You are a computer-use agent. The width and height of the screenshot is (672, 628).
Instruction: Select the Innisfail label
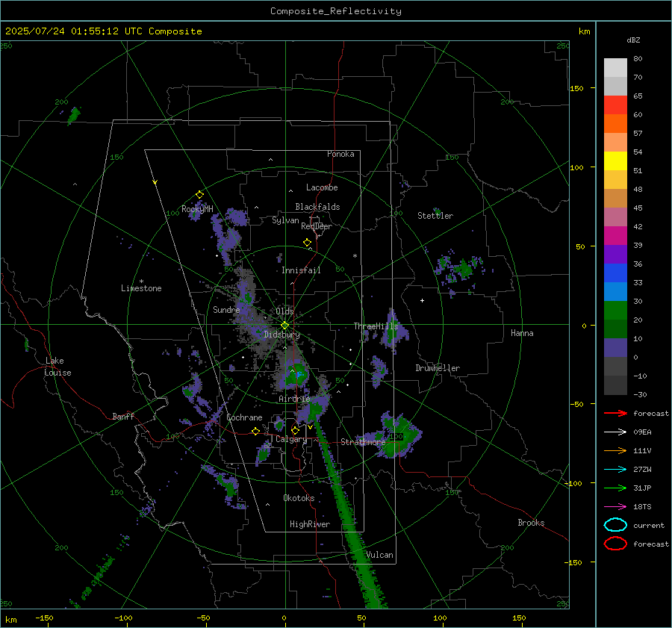302,270
